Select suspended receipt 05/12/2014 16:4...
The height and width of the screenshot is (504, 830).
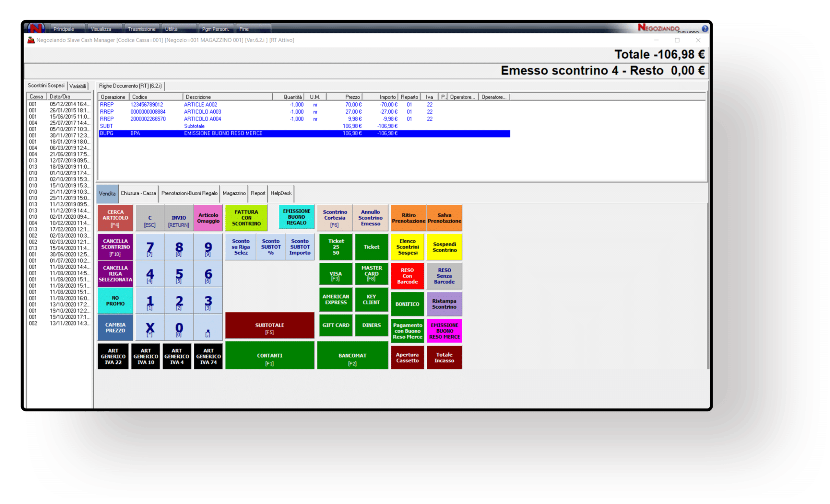click(59, 104)
